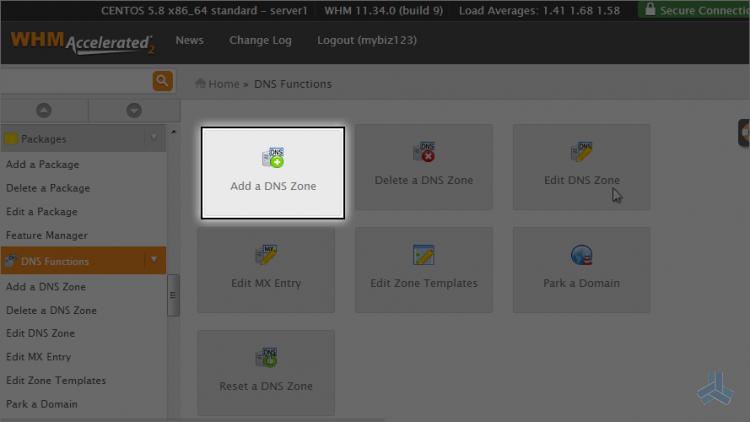Click the Packages section header
This screenshot has width=750, height=422.
[x=83, y=138]
